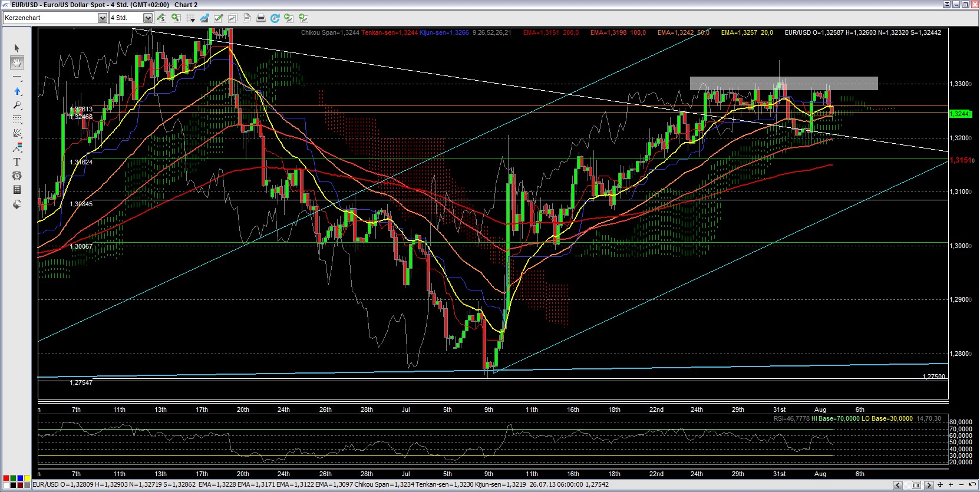Viewport: 980px width, 492px height.
Task: Select the arrow pointer tool
Action: (x=17, y=48)
